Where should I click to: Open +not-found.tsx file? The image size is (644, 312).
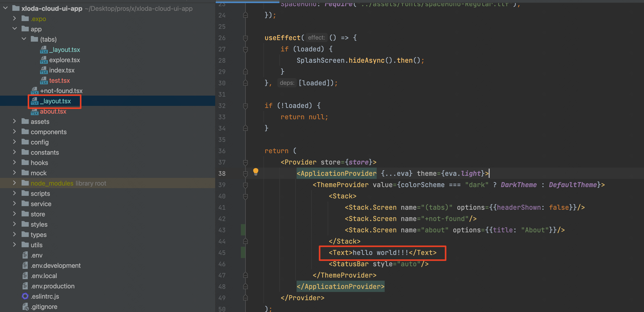point(61,91)
